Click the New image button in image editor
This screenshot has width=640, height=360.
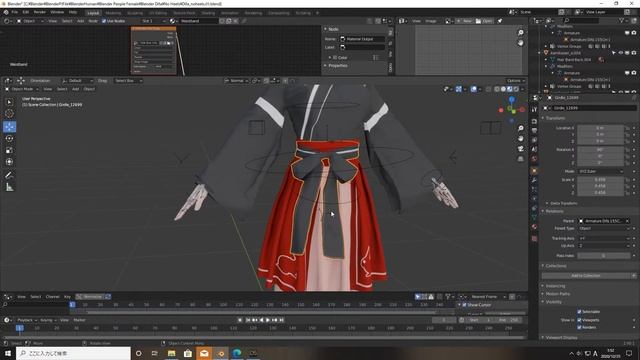464,21
